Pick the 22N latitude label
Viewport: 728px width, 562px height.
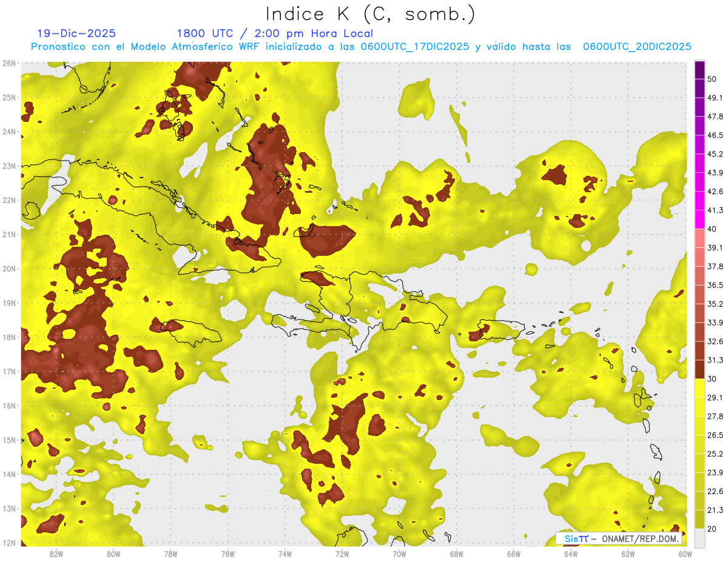(9, 200)
